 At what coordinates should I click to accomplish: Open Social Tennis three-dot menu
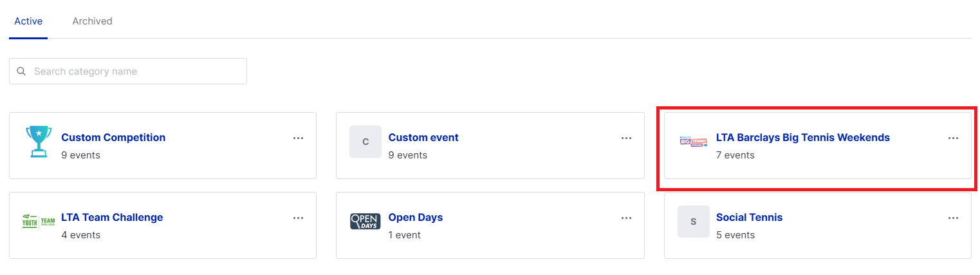pos(953,218)
